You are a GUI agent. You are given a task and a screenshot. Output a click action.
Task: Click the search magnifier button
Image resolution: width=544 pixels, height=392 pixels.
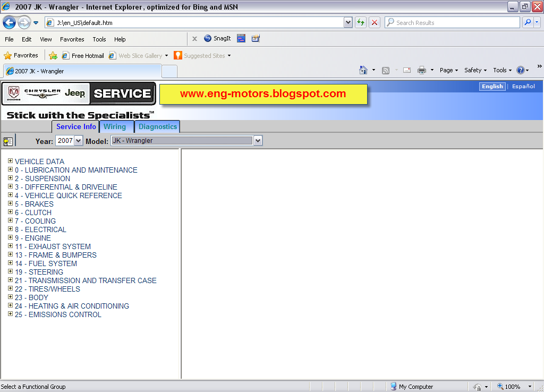pos(528,22)
